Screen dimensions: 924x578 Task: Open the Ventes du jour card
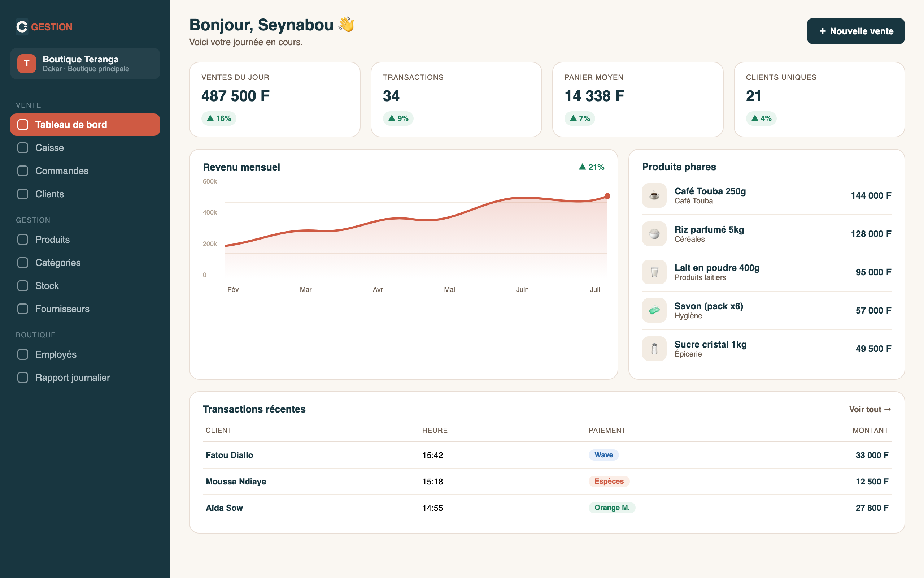coord(275,99)
